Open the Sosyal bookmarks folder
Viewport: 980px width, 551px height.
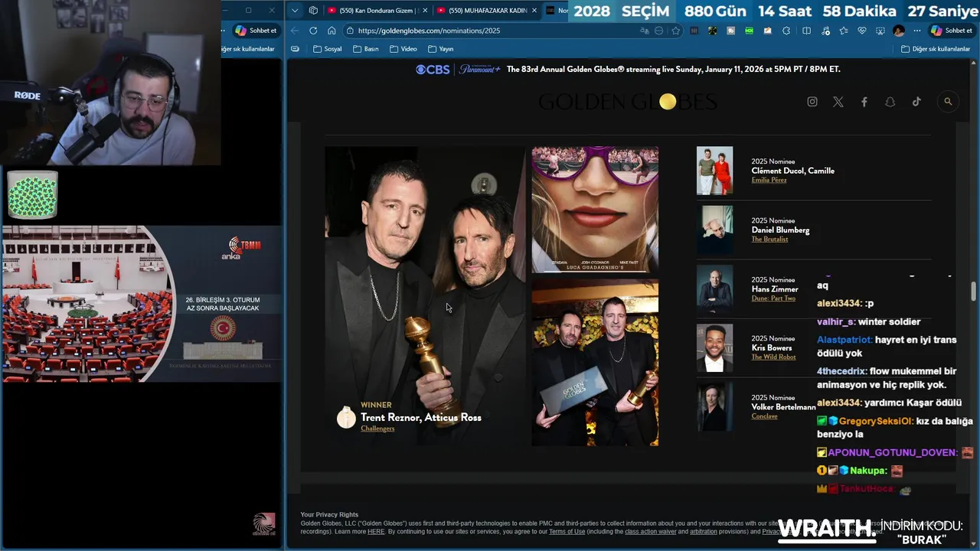click(x=327, y=49)
